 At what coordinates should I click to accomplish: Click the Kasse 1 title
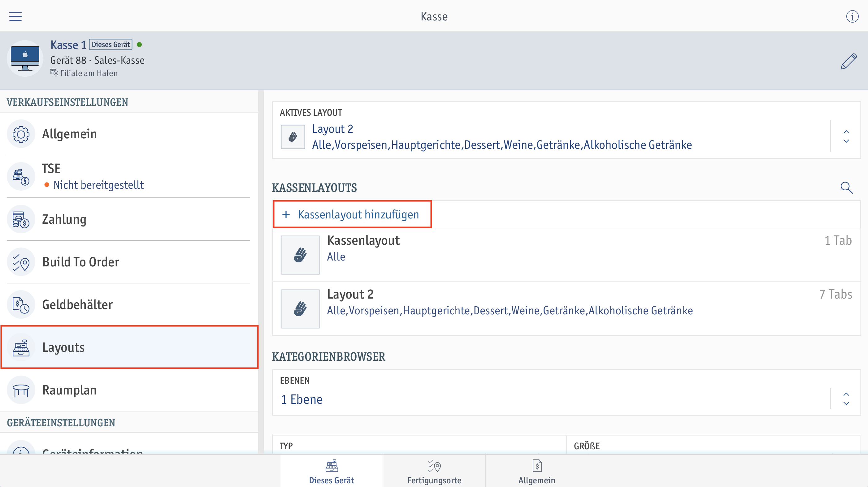tap(68, 45)
